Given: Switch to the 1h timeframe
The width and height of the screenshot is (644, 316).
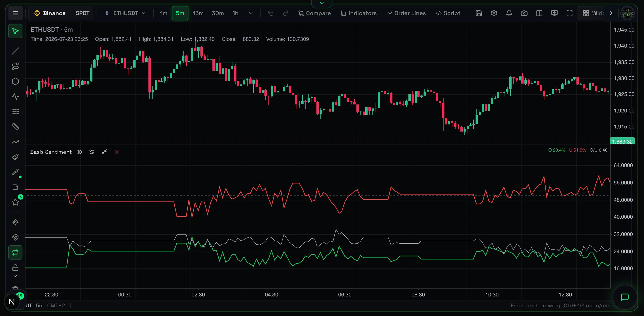Looking at the screenshot, I should [x=235, y=13].
